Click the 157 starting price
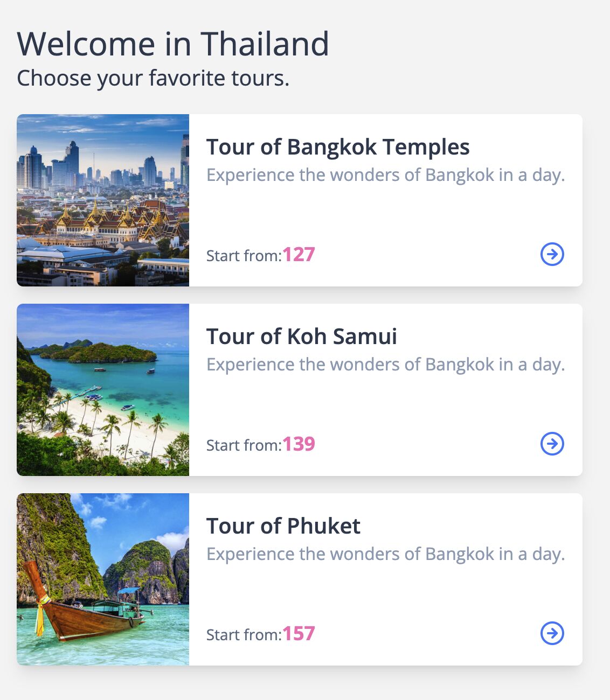Image resolution: width=610 pixels, height=700 pixels. [299, 633]
